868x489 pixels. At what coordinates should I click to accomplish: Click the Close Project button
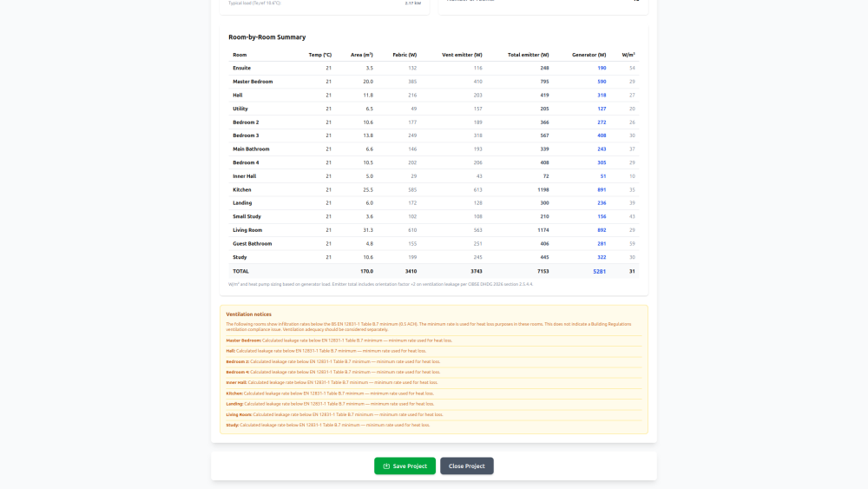click(466, 466)
